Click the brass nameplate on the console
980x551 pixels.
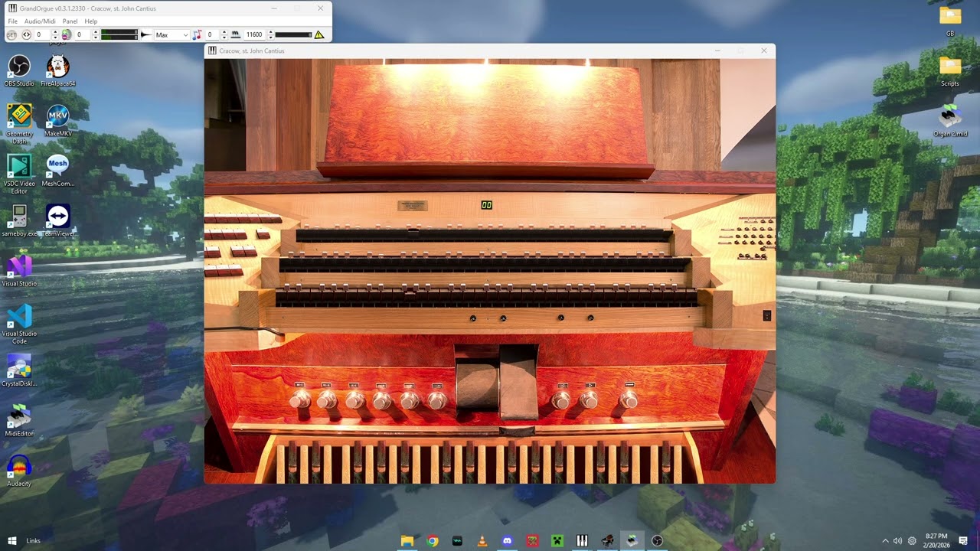tap(412, 206)
